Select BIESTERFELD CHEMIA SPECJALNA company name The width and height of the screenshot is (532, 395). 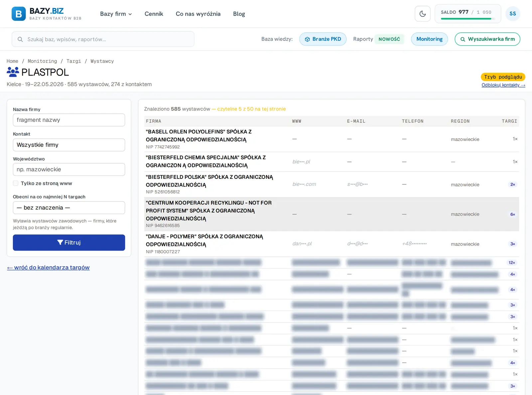(x=206, y=161)
